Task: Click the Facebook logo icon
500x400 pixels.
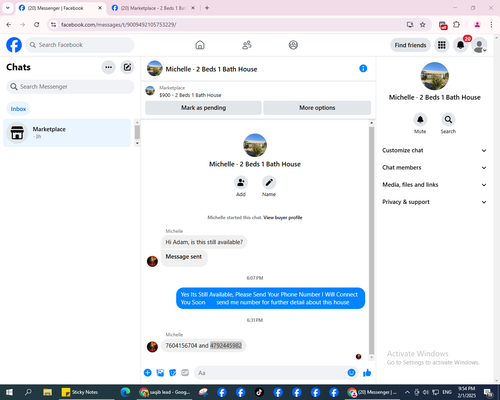Action: tap(14, 45)
